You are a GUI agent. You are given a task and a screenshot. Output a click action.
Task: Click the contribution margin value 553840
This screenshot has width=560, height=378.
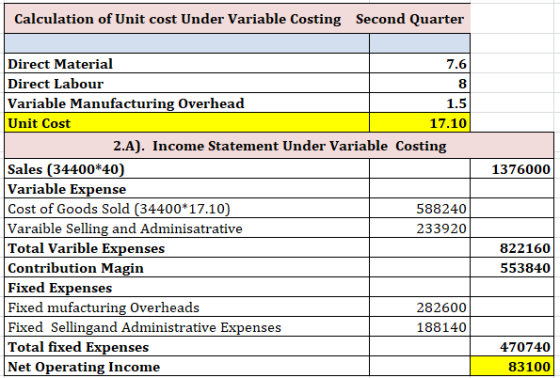pyautogui.click(x=512, y=268)
